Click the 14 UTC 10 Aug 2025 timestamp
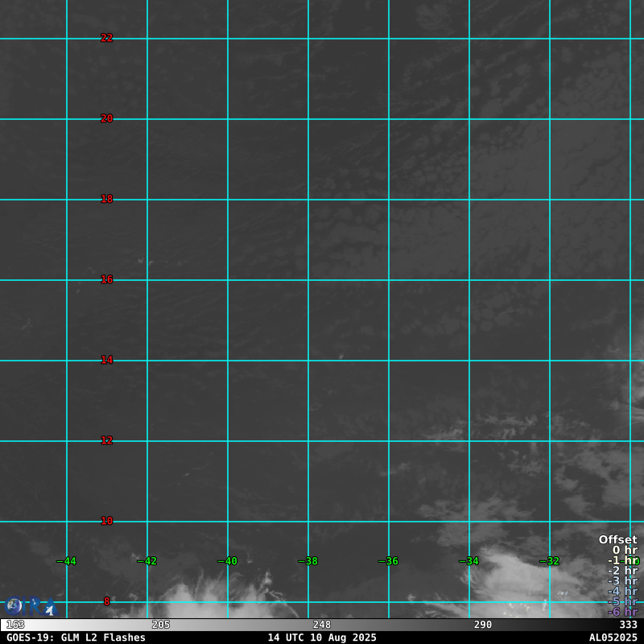644x644 pixels. [322, 638]
